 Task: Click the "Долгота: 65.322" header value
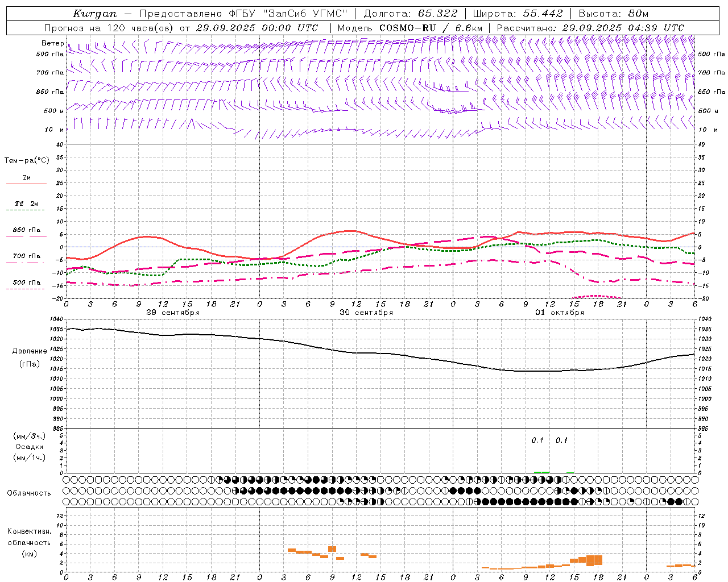(x=410, y=14)
